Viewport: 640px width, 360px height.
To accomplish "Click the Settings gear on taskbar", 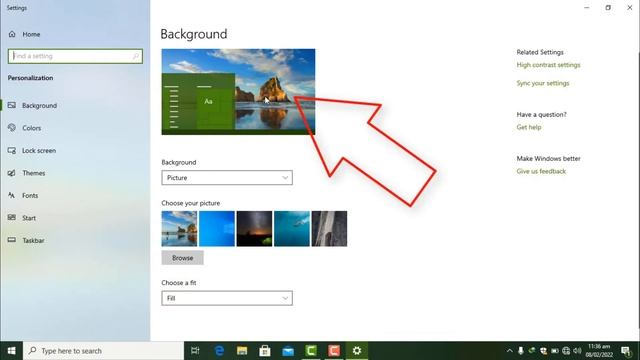I will tap(357, 351).
